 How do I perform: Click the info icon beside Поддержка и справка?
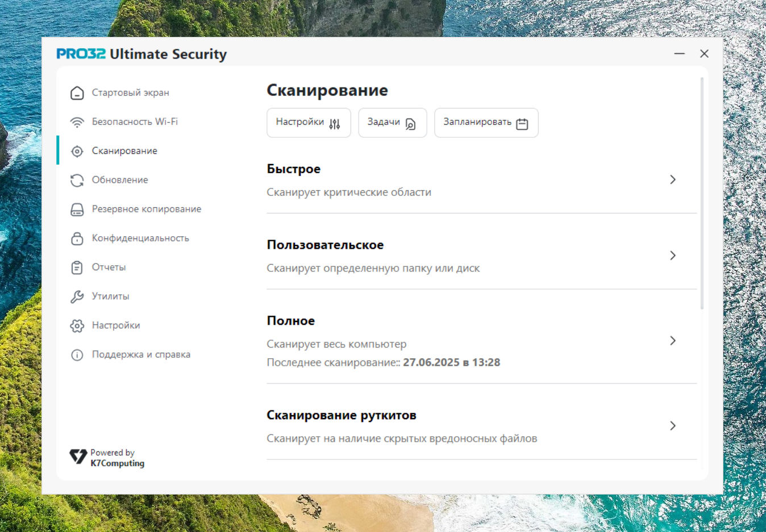(77, 355)
